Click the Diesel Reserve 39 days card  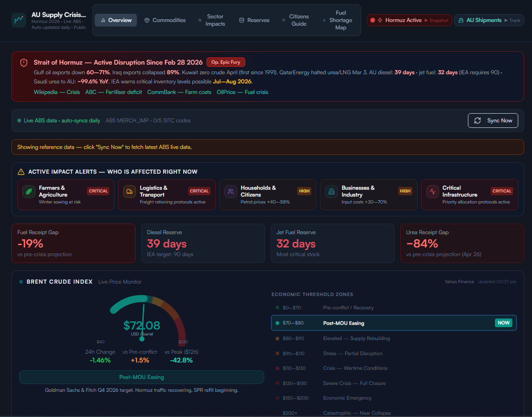[x=203, y=243]
